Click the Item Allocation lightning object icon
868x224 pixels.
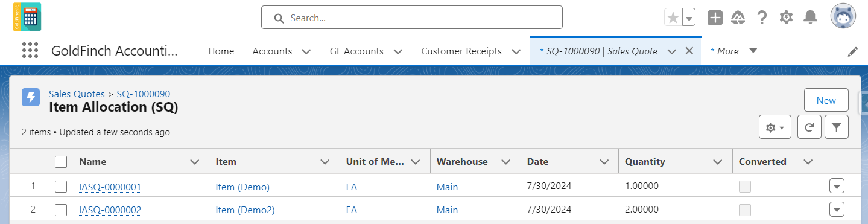pyautogui.click(x=31, y=97)
